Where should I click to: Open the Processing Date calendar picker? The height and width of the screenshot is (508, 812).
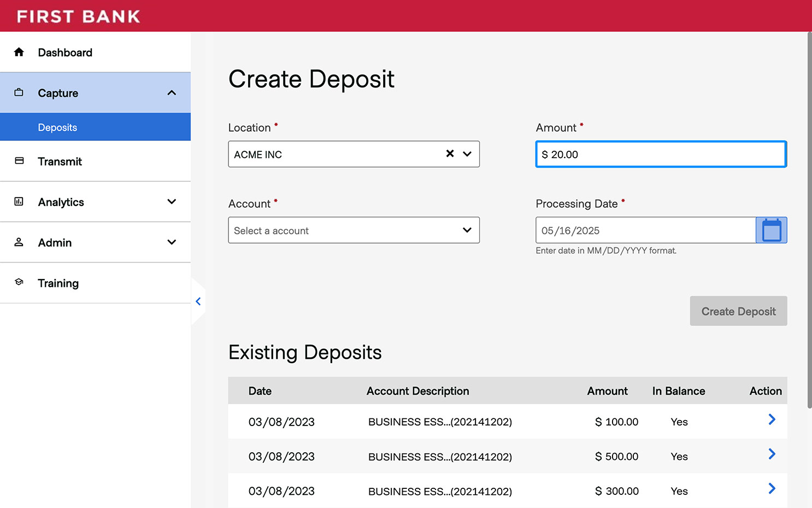771,230
